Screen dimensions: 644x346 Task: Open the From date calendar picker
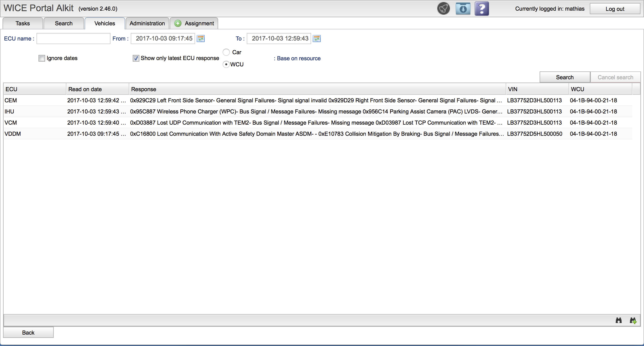(x=201, y=39)
